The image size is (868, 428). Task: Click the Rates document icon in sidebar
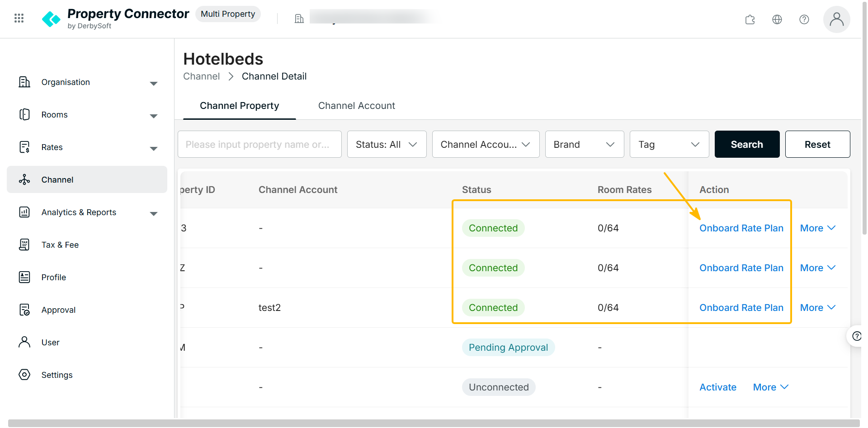point(24,147)
